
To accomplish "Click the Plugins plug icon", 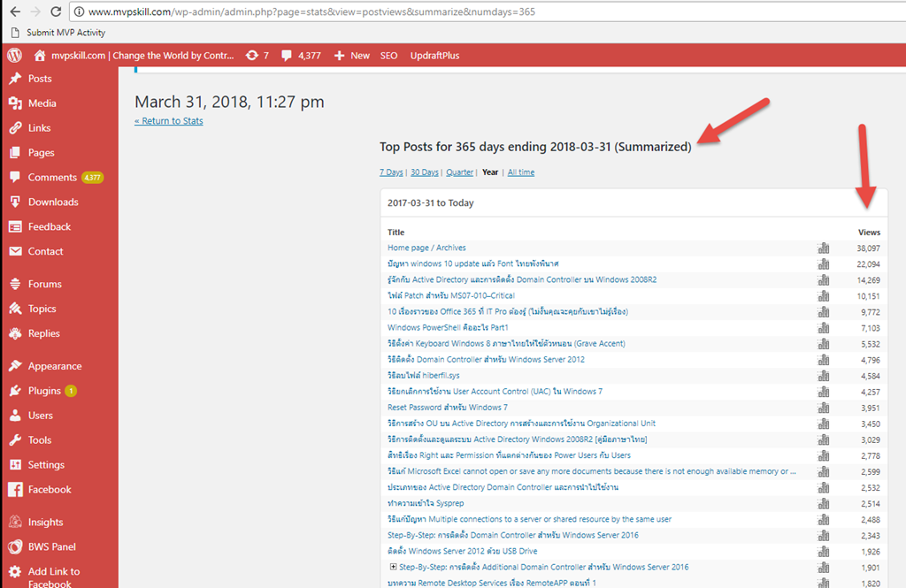I will (16, 391).
